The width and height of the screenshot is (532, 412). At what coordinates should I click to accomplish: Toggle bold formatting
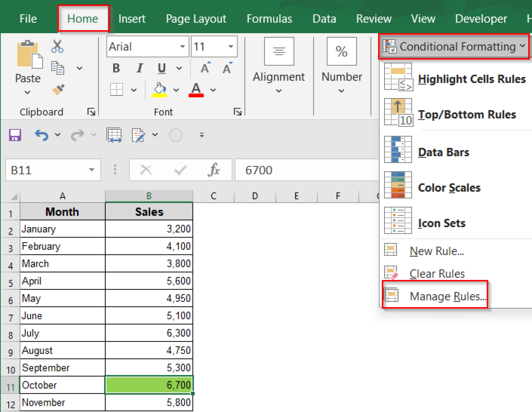116,68
